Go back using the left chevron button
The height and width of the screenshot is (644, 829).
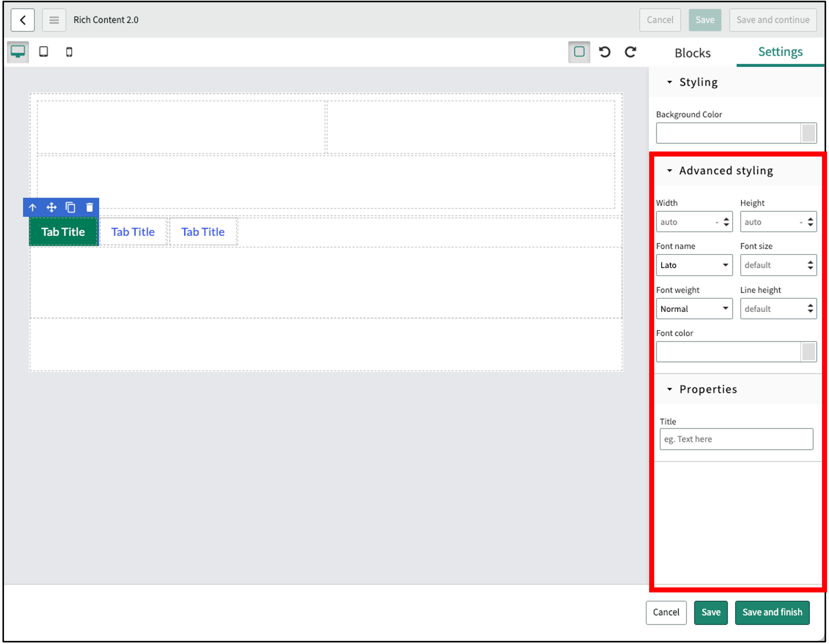tap(23, 20)
